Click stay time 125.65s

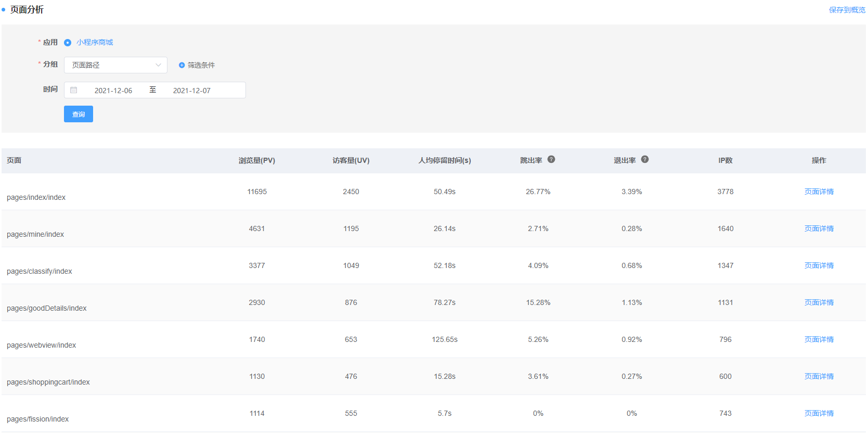point(445,339)
